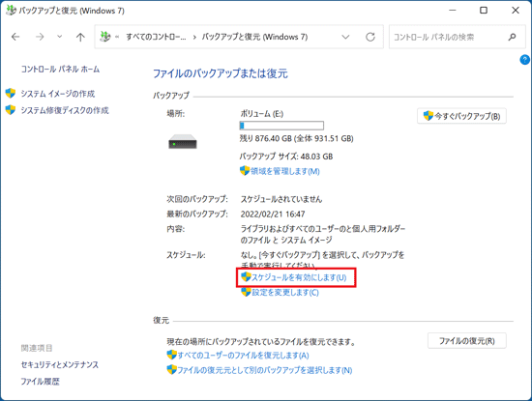This screenshot has width=532, height=401.
Task: Click 残り 876.40 GB capacity text
Action: [297, 138]
